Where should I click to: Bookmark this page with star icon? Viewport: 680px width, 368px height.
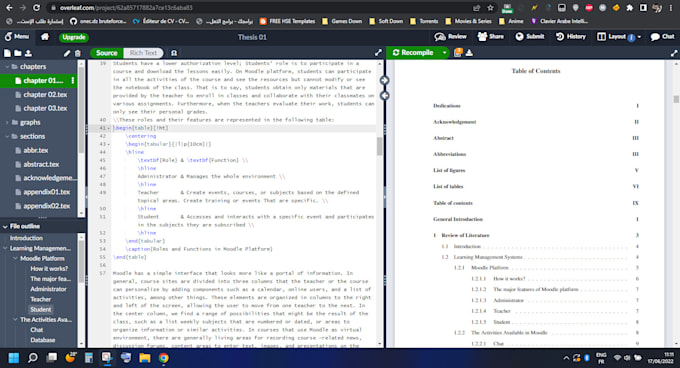[x=490, y=8]
